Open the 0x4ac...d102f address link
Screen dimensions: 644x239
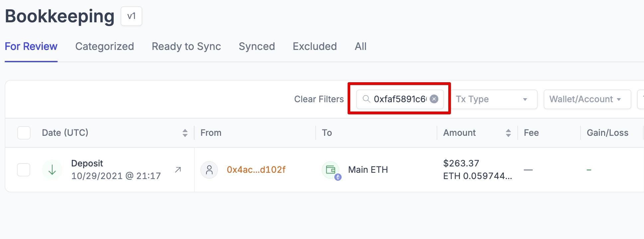(256, 170)
